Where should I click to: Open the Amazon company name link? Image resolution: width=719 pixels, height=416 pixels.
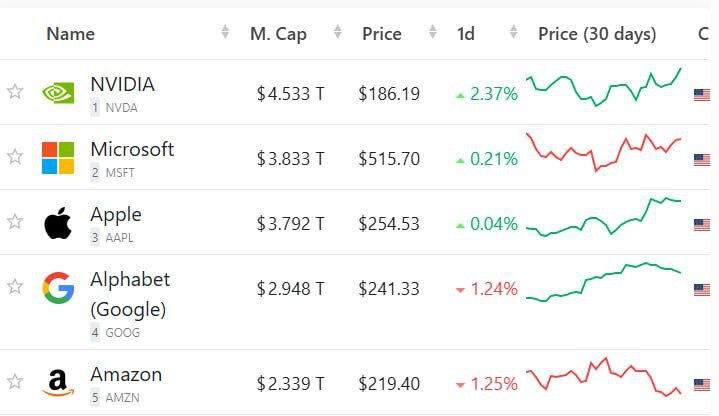click(126, 374)
